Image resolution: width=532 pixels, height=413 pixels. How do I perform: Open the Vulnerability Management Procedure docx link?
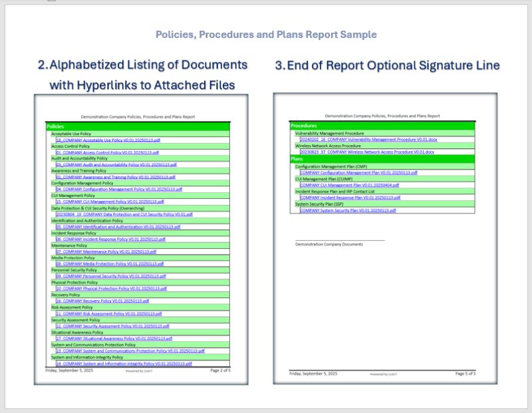pyautogui.click(x=368, y=139)
